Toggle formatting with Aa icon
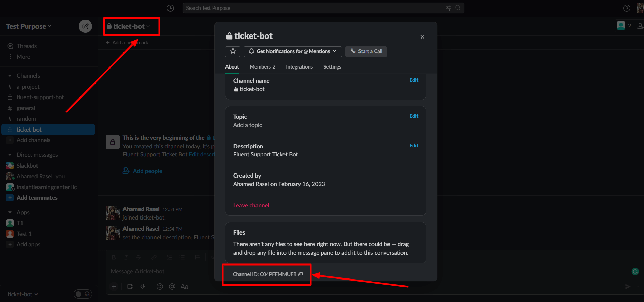 click(185, 287)
